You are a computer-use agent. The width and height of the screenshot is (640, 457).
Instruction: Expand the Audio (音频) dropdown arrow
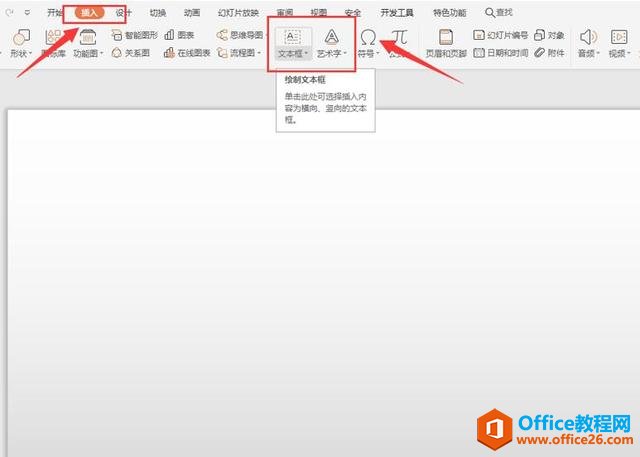(598, 53)
